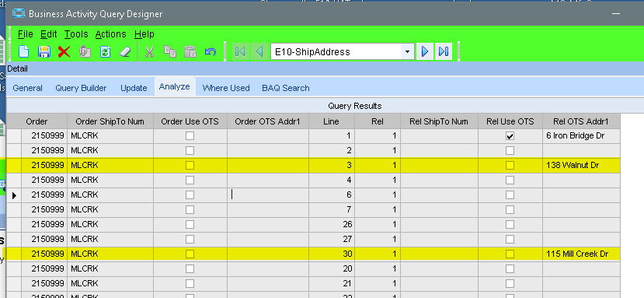
Task: Sort by the Line column header
Action: click(x=332, y=121)
